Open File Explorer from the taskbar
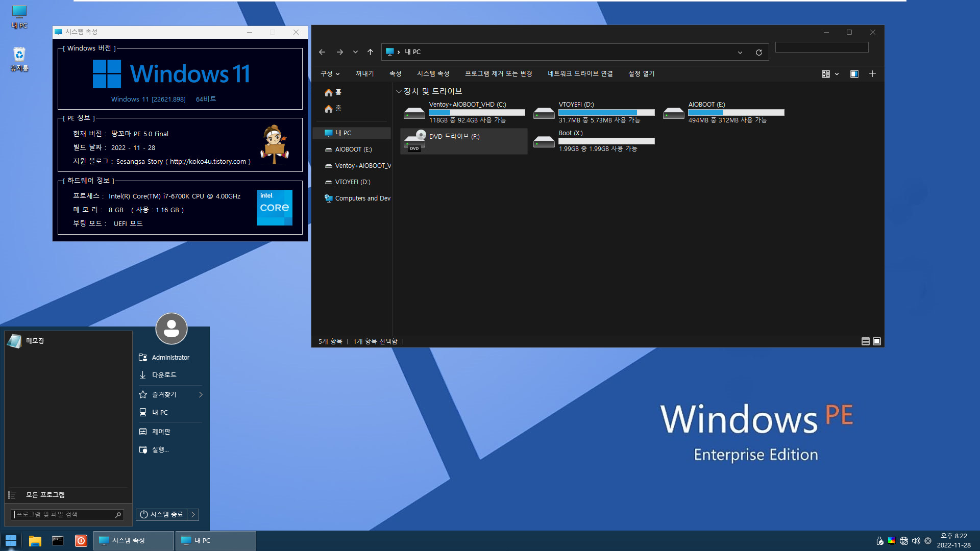980x551 pixels. pyautogui.click(x=35, y=541)
